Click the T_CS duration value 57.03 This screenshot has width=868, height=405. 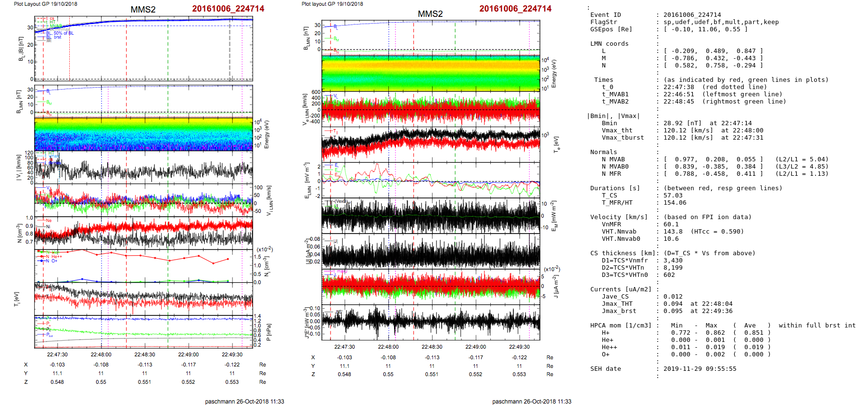click(x=673, y=196)
